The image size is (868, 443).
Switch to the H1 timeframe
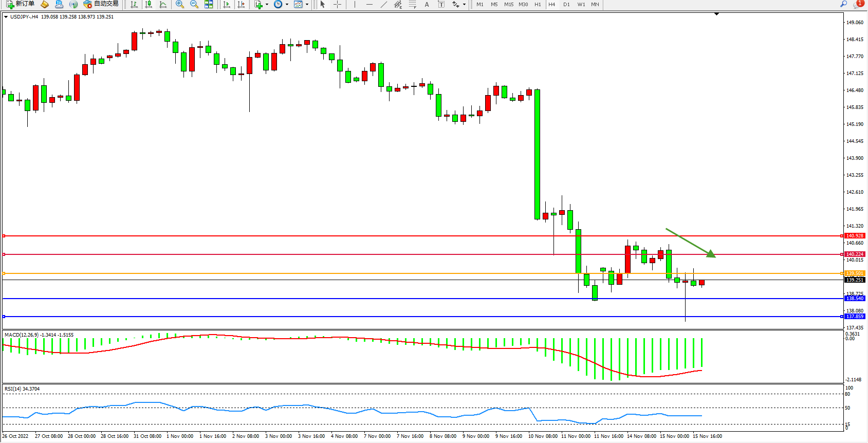[538, 4]
